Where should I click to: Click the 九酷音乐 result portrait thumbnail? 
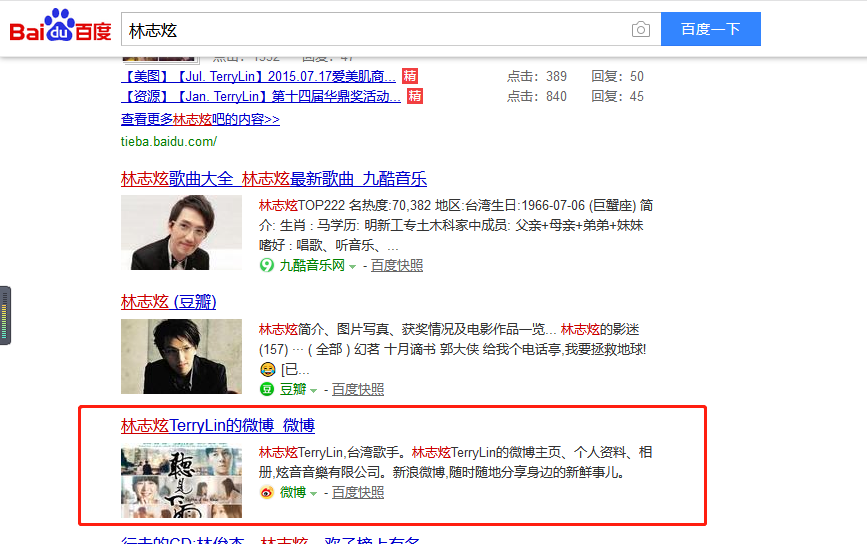(x=181, y=232)
